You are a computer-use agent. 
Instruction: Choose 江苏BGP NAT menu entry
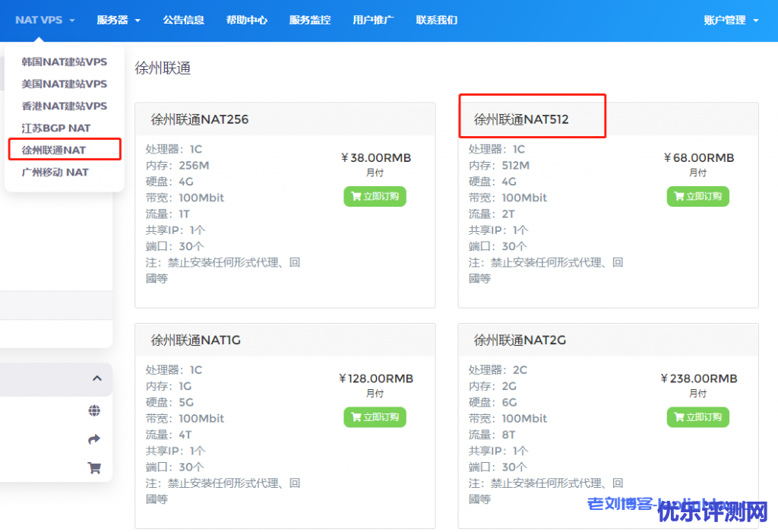click(56, 128)
